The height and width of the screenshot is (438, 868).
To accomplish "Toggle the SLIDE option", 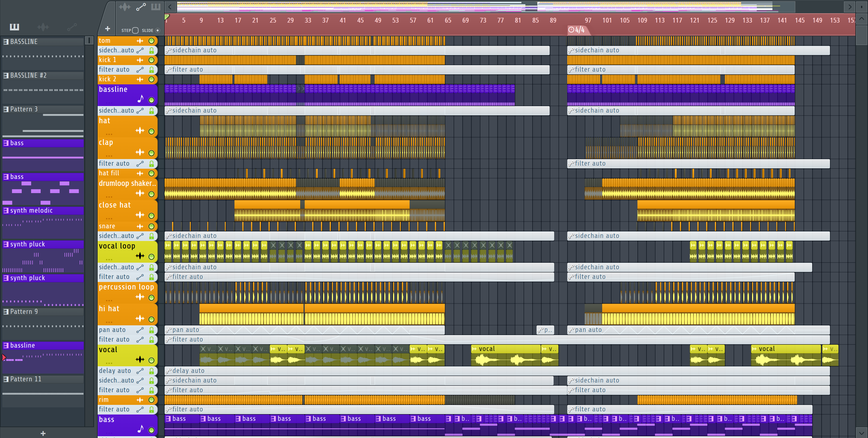I will click(x=157, y=31).
